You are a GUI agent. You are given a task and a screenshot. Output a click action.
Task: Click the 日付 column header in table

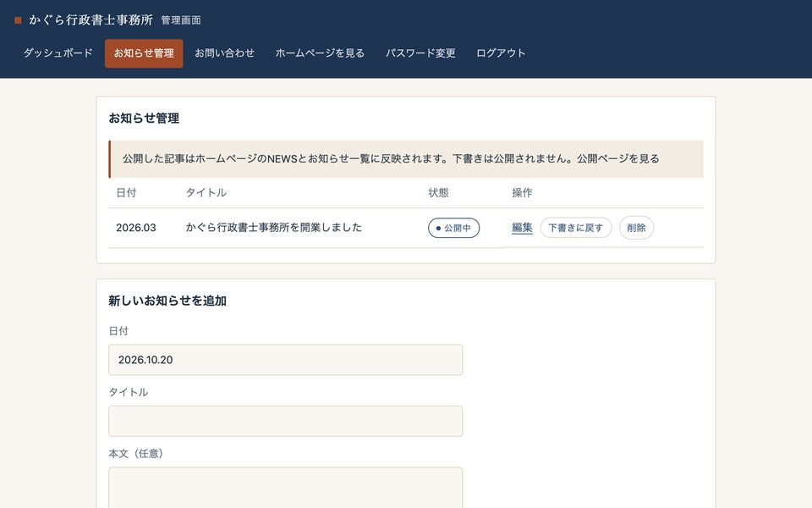[126, 192]
